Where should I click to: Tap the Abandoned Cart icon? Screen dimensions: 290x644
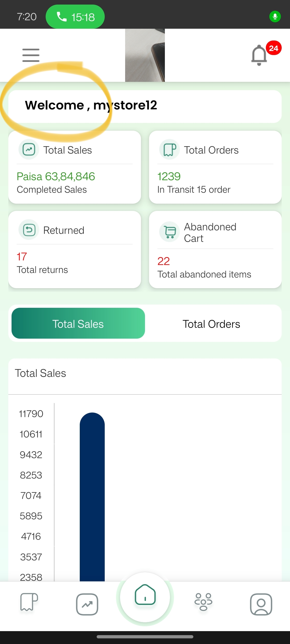(x=169, y=232)
